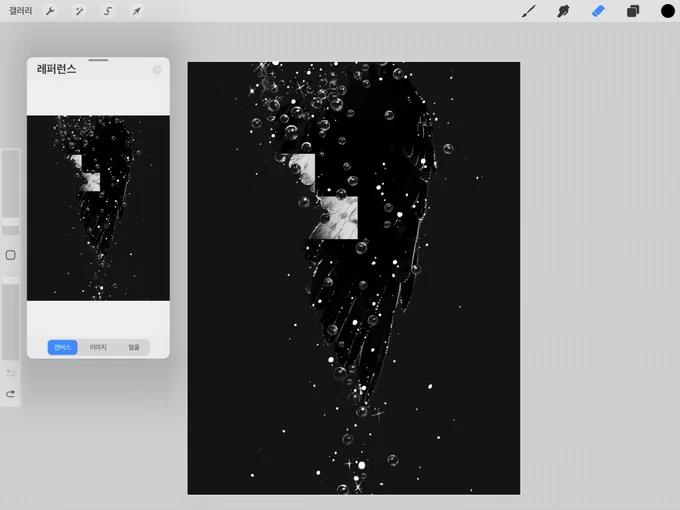The image size is (680, 510).
Task: Redo the action with sidebar arrow
Action: point(10,394)
